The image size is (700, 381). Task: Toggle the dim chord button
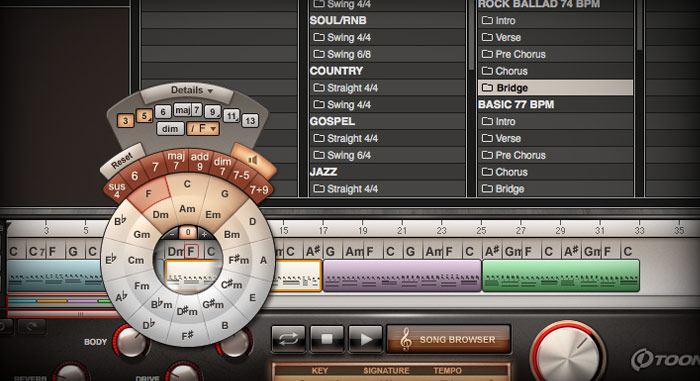pos(170,129)
